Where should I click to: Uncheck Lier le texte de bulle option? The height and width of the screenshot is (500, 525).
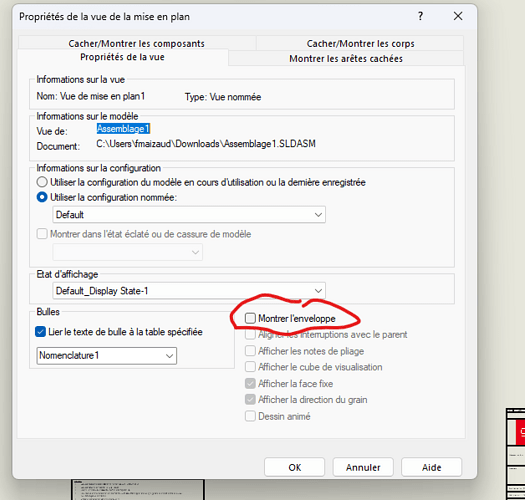40,332
